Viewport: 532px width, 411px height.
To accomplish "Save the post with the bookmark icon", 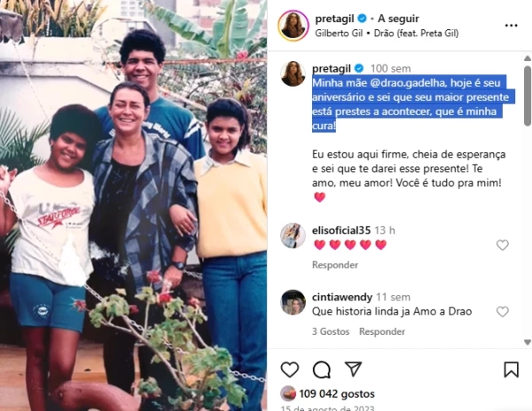I will tap(511, 369).
